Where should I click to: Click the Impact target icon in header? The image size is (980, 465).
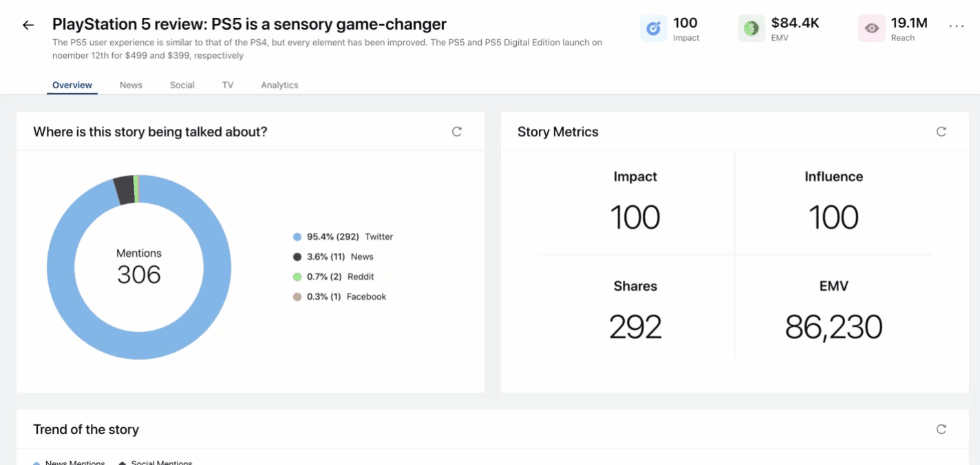[x=653, y=28]
